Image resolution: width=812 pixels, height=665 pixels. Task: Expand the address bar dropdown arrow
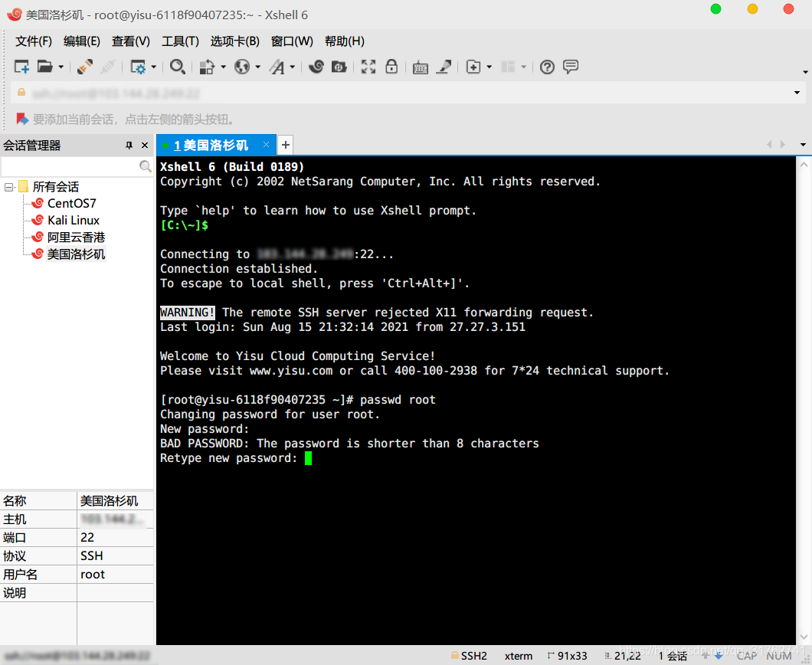pos(797,93)
